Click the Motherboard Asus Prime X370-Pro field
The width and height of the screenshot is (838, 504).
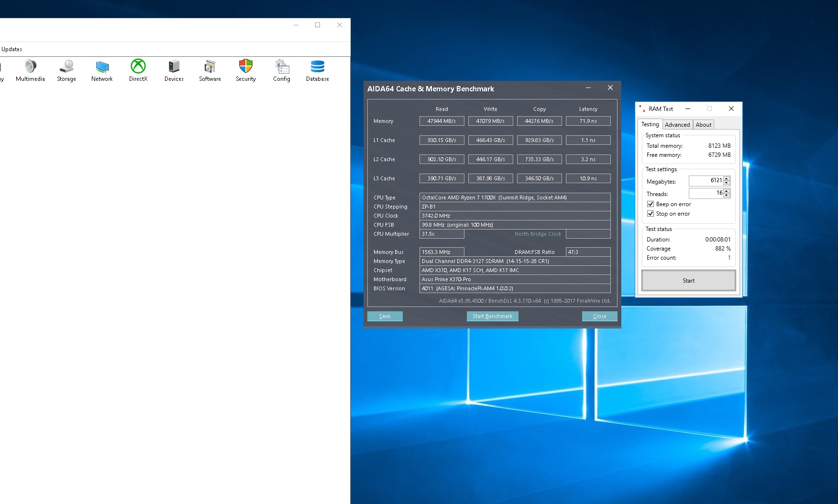point(515,279)
